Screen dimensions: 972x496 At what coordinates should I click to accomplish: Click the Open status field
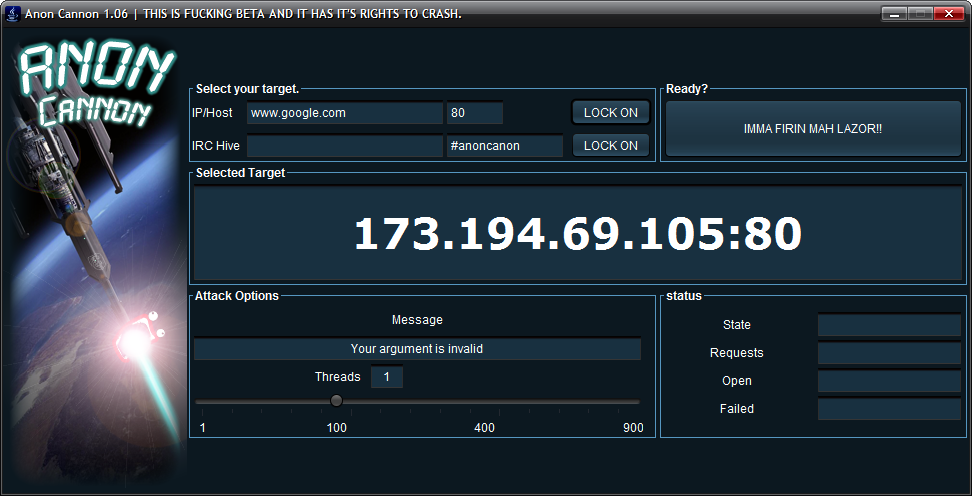[x=889, y=381]
